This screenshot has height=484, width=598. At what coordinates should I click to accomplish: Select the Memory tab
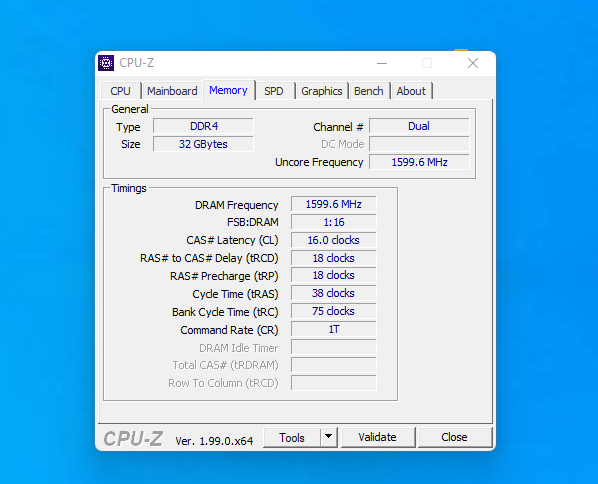228,90
